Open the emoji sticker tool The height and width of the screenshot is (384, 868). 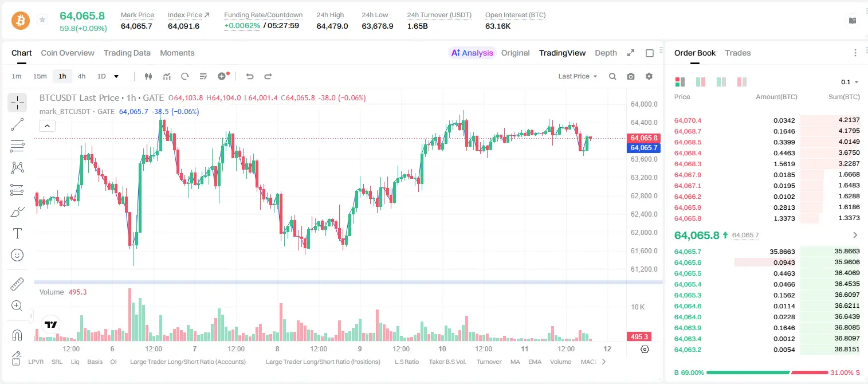[x=17, y=255]
